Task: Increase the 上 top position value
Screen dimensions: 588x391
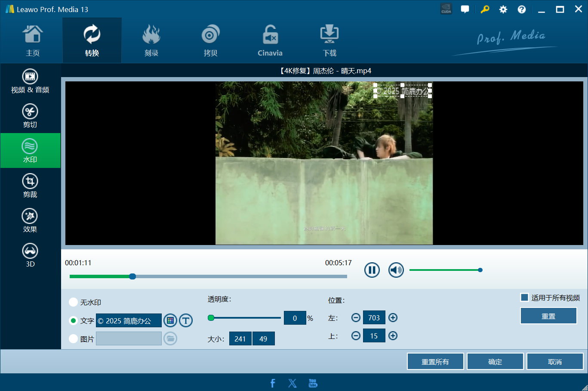Action: click(393, 336)
